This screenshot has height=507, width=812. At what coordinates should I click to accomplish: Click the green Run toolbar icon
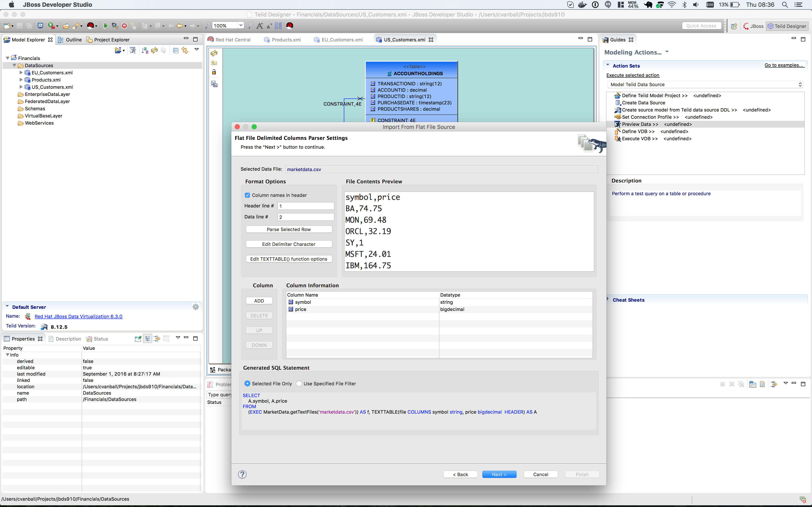pyautogui.click(x=105, y=26)
